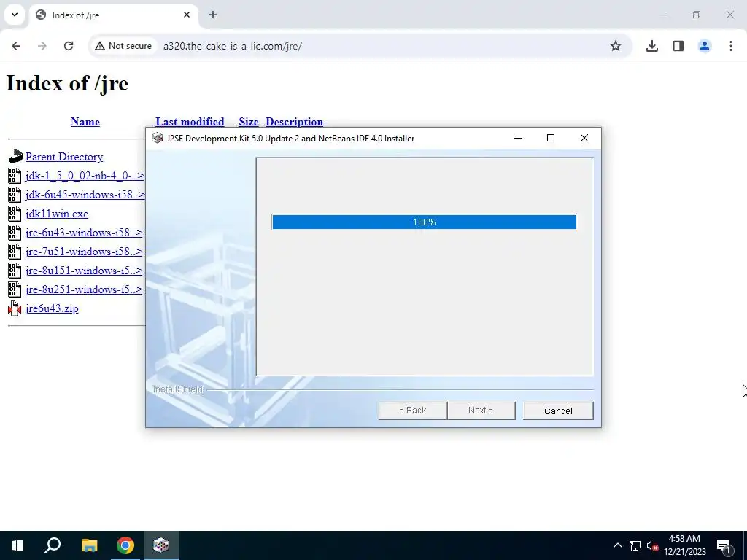Maximize the J2SE installer window
The image size is (747, 560).
click(551, 138)
